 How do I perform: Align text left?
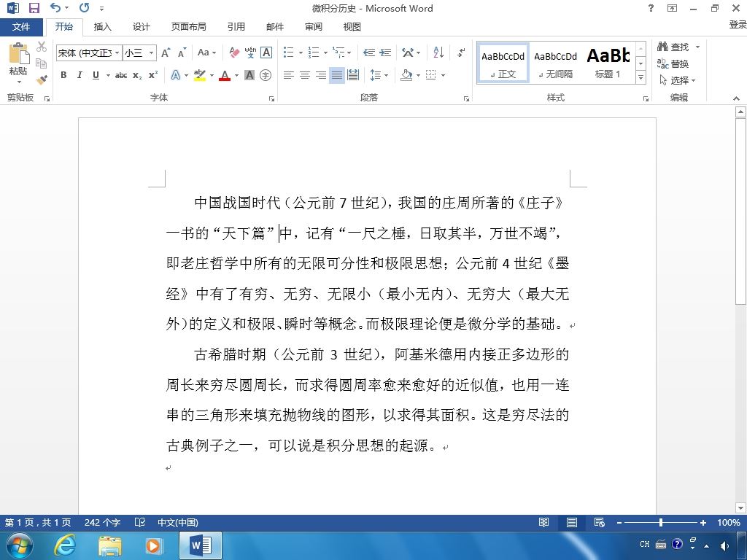pyautogui.click(x=288, y=75)
